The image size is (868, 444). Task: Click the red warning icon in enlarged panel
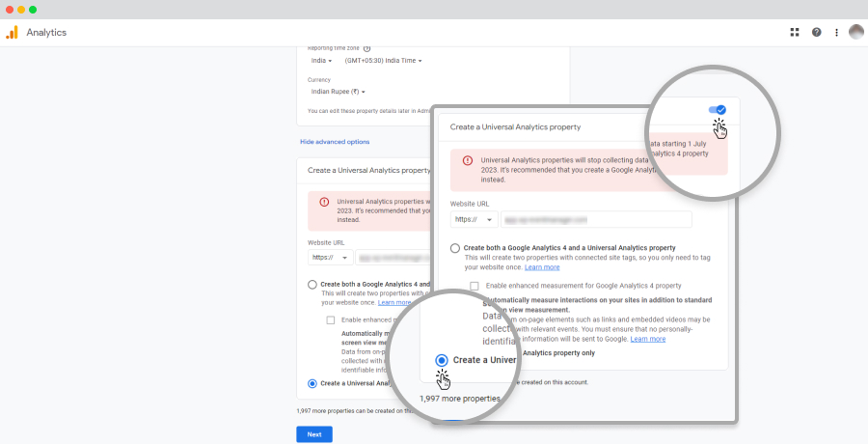coord(468,161)
